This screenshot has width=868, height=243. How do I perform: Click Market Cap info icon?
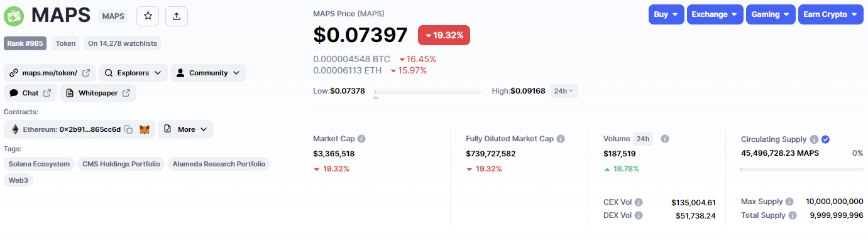[361, 139]
